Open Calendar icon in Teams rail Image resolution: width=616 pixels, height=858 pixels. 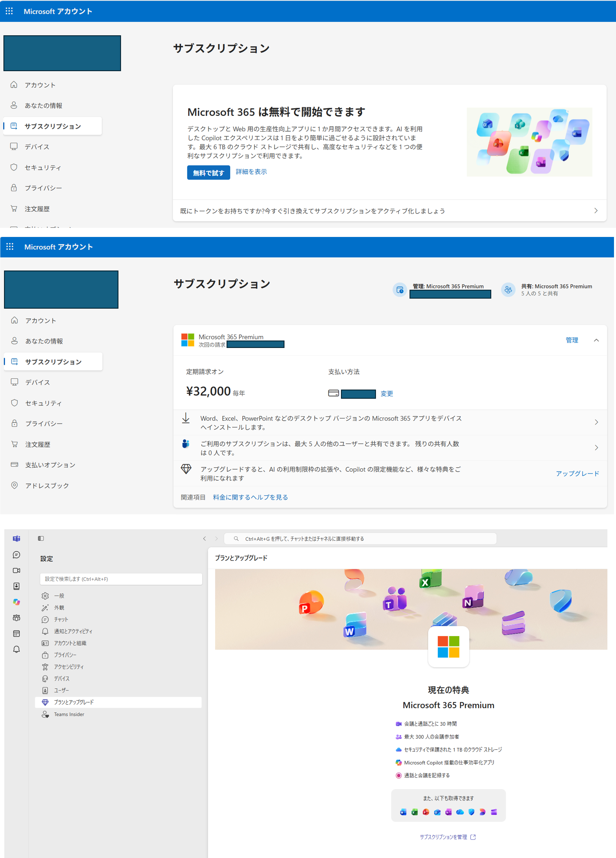tap(16, 634)
